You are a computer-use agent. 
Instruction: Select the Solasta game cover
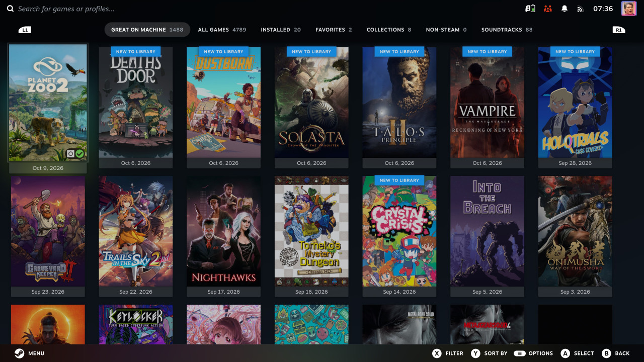[311, 103]
